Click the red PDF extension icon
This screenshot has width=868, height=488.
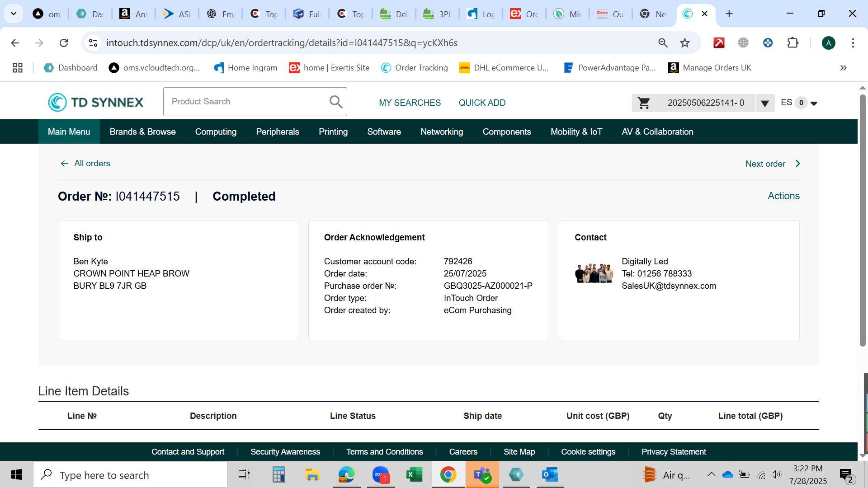(719, 43)
